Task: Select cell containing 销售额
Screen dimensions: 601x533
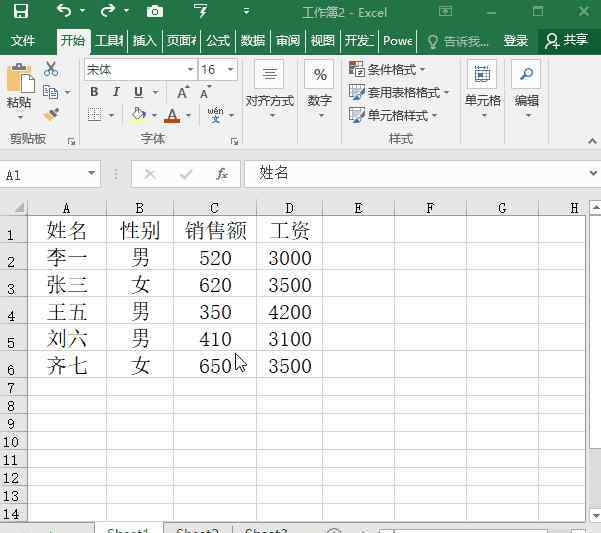Action: click(x=215, y=231)
